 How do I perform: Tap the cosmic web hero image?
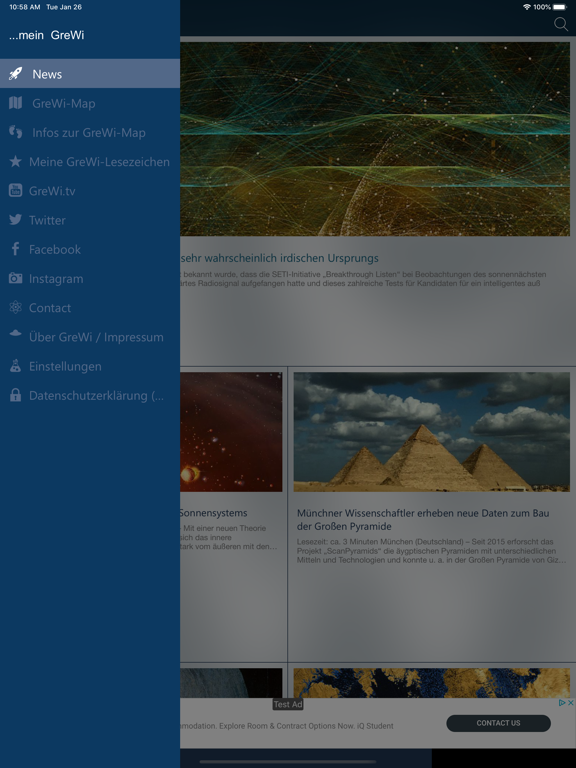[375, 139]
